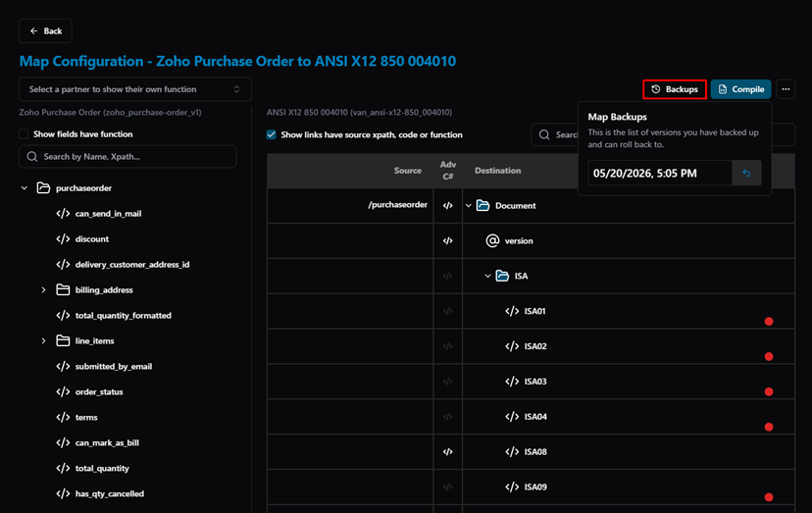Select delivery_customer_address_id field
Screen dimensions: 812x513
(x=132, y=264)
